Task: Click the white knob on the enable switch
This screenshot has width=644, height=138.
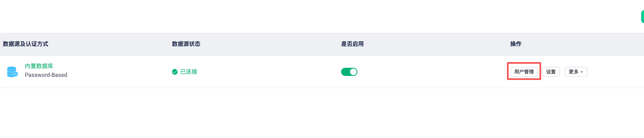Action: pyautogui.click(x=353, y=72)
